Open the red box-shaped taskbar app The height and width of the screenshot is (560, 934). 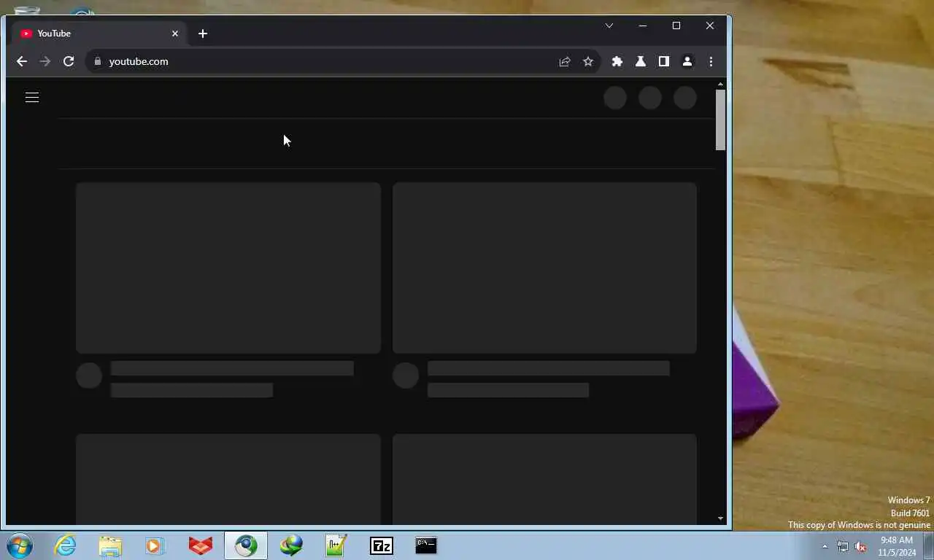[201, 545]
